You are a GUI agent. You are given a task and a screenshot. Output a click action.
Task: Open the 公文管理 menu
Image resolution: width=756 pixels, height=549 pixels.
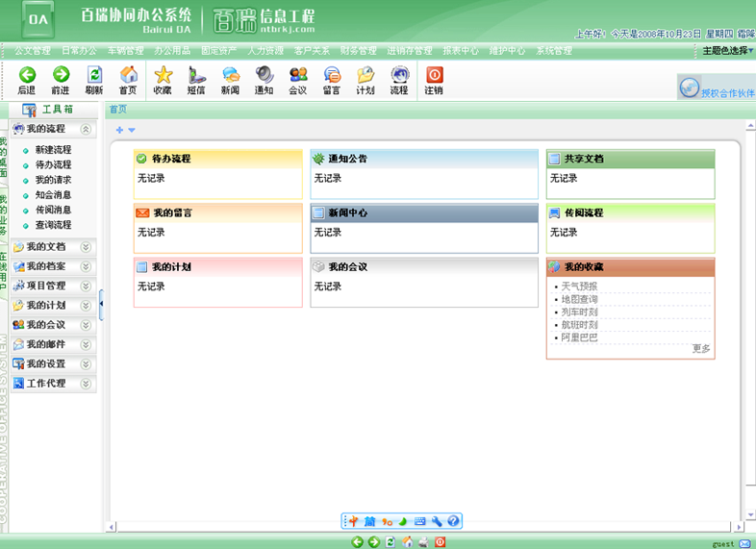[x=33, y=51]
